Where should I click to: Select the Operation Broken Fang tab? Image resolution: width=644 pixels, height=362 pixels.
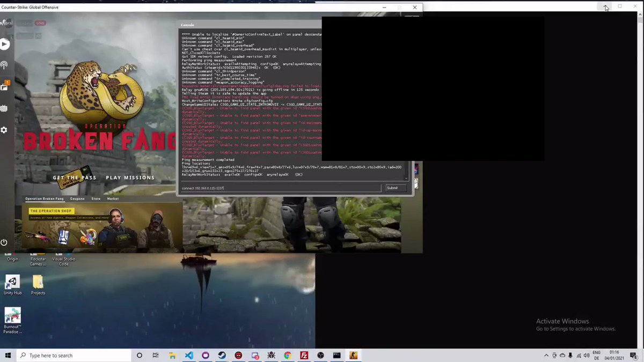click(45, 198)
